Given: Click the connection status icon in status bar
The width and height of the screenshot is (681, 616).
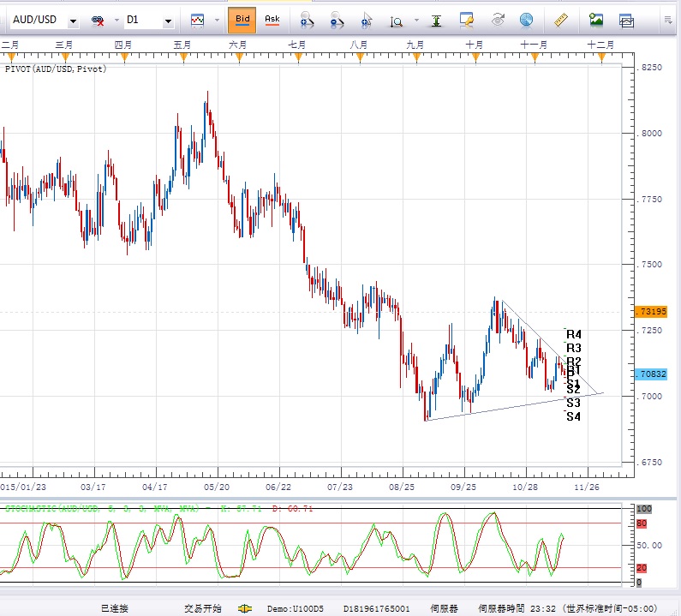Looking at the screenshot, I should coord(245,608).
